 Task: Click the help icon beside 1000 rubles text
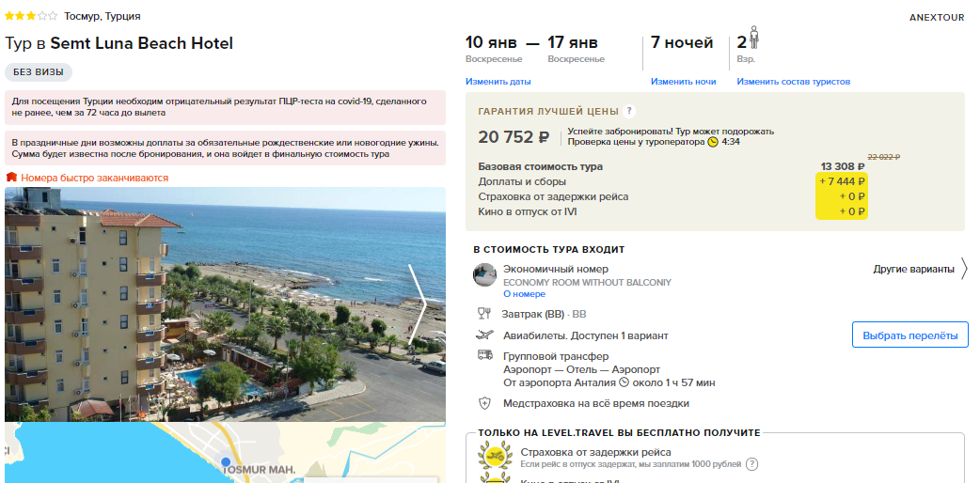[x=751, y=464]
